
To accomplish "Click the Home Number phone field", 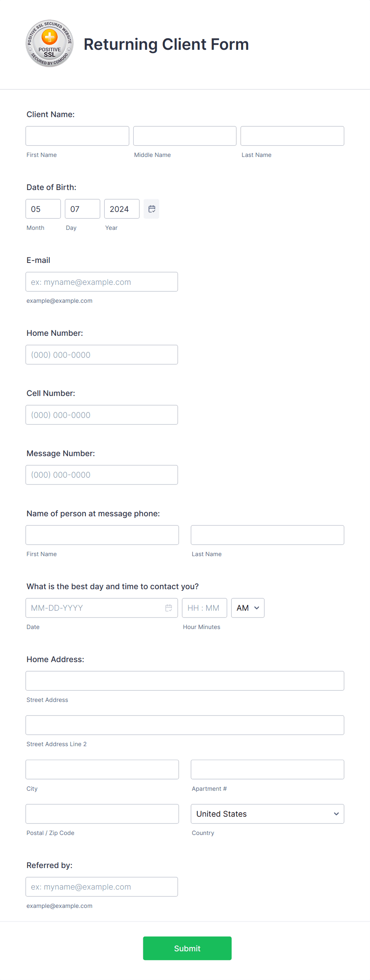I will [101, 355].
